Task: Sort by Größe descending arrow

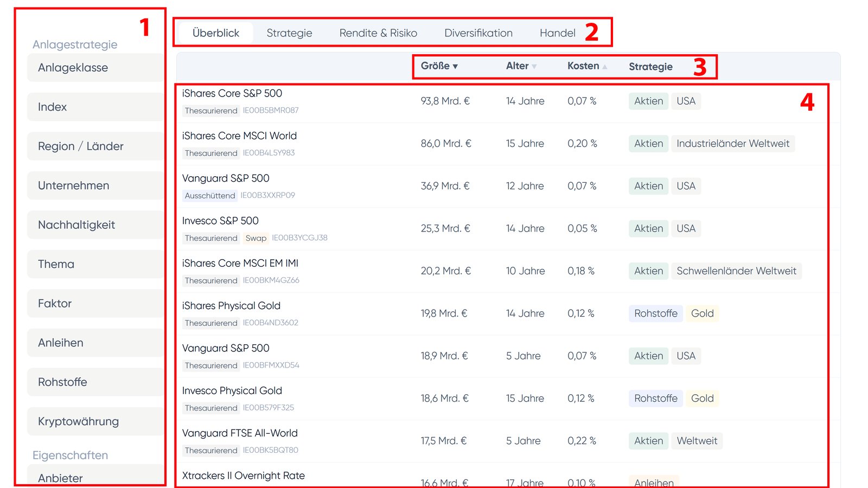Action: (x=455, y=67)
